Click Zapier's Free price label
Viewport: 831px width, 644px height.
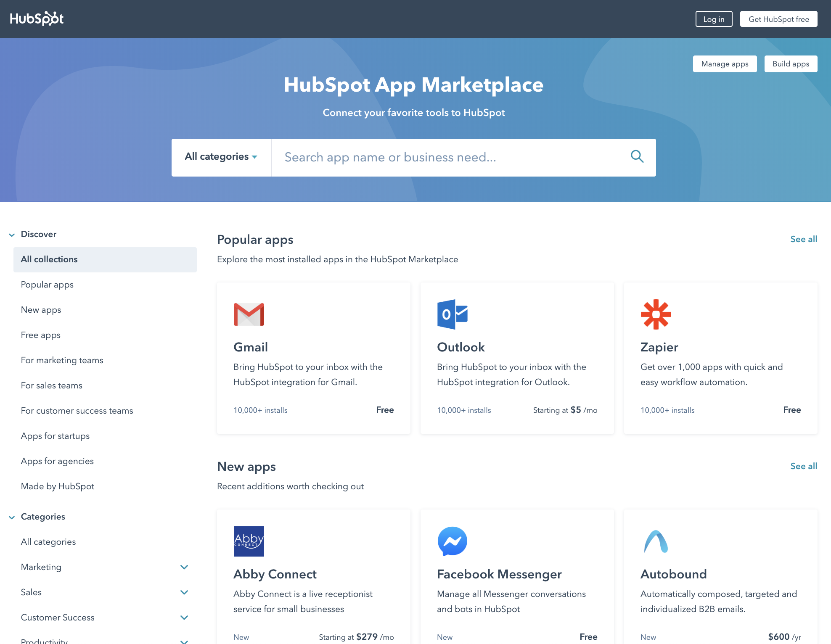click(x=792, y=410)
